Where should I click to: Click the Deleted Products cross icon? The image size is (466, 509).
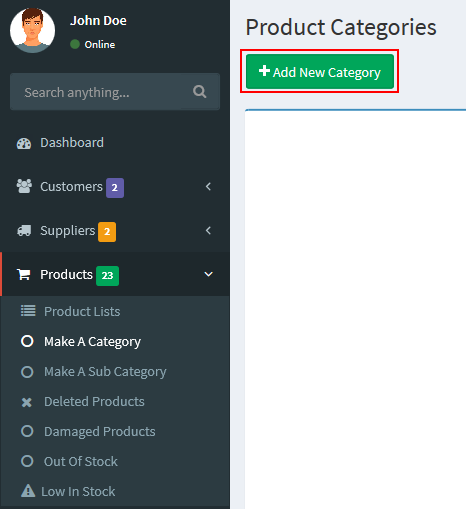[27, 402]
